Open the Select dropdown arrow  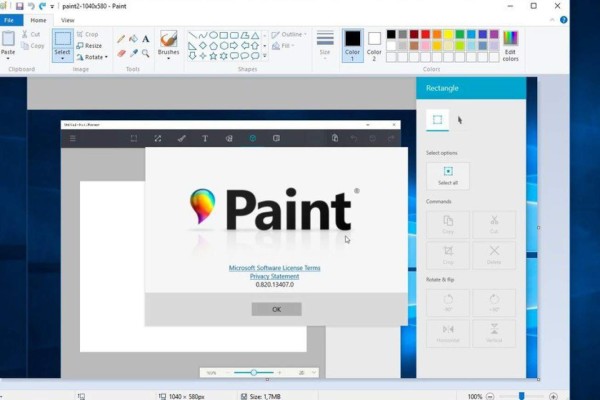[x=62, y=59]
